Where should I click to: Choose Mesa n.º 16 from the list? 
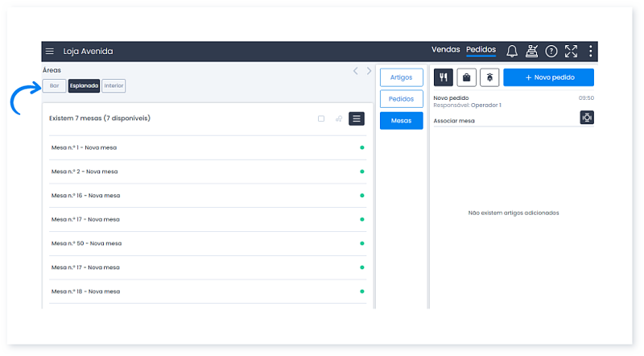[85, 196]
